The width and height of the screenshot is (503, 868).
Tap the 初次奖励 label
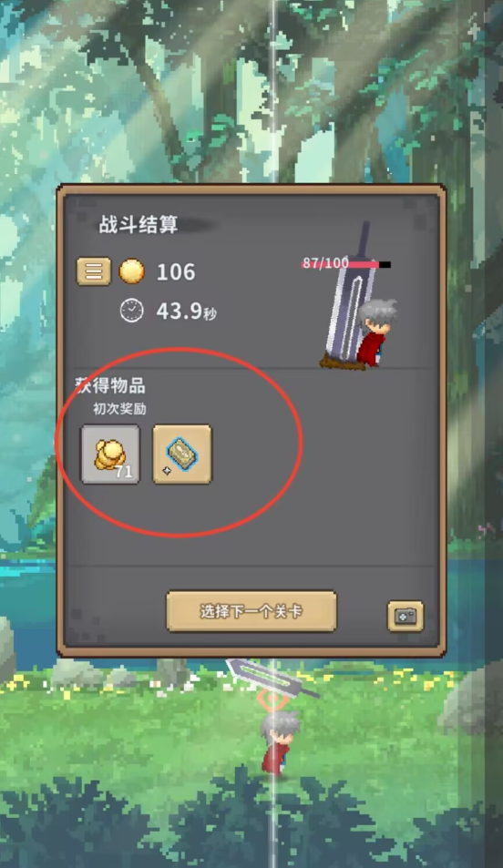[119, 409]
